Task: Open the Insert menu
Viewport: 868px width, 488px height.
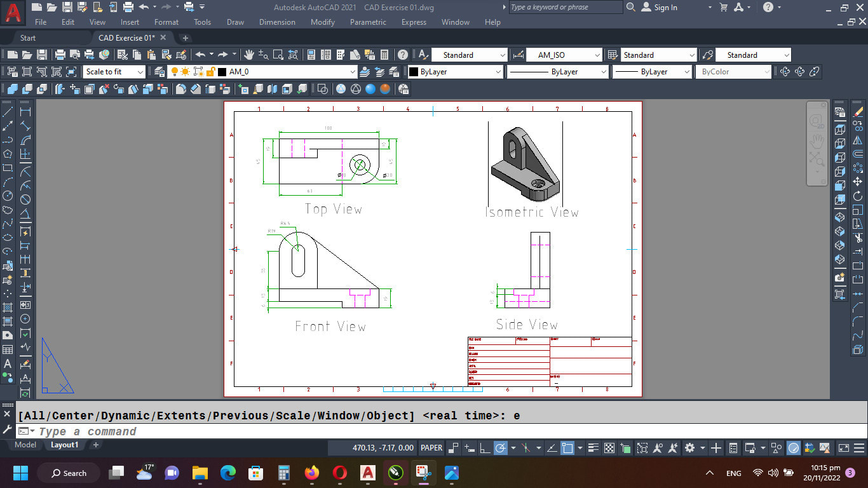Action: [x=130, y=22]
